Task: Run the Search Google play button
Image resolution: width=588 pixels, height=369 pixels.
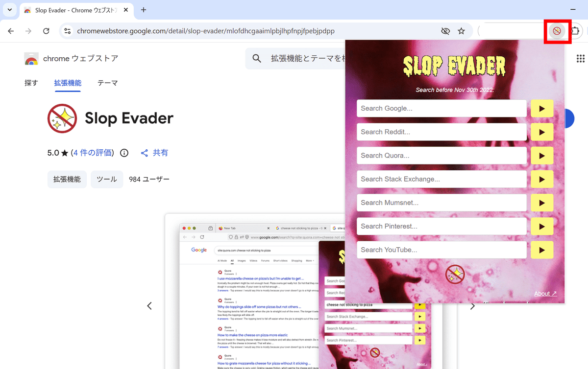Action: click(541, 109)
